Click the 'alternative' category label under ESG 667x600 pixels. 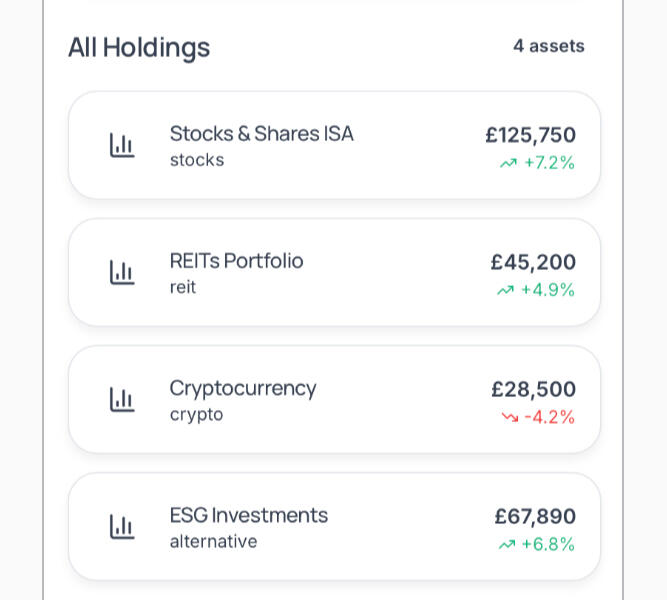coord(213,541)
